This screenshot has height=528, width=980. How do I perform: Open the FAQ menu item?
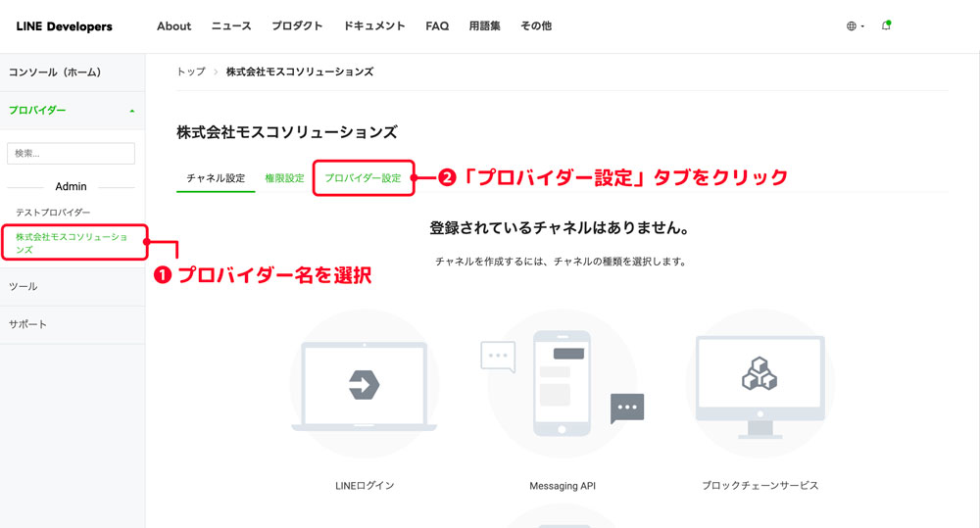pos(437,26)
